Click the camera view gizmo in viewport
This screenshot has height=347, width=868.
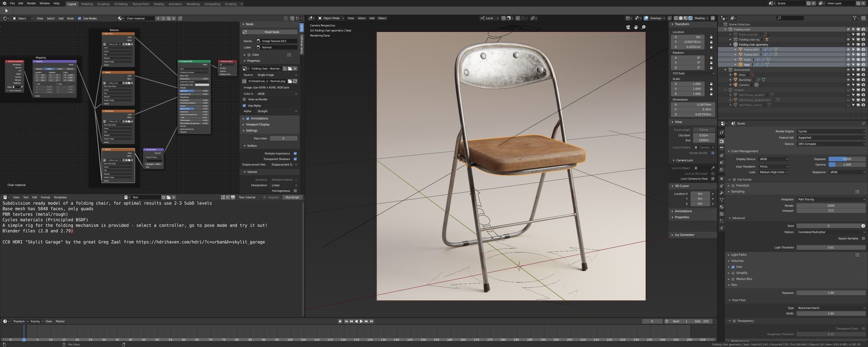(x=628, y=27)
